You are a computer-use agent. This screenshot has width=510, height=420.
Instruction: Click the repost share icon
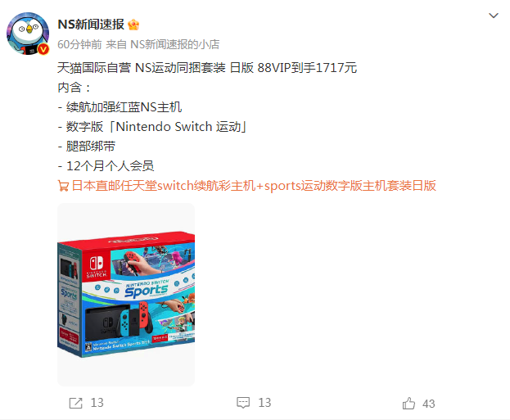coord(76,403)
